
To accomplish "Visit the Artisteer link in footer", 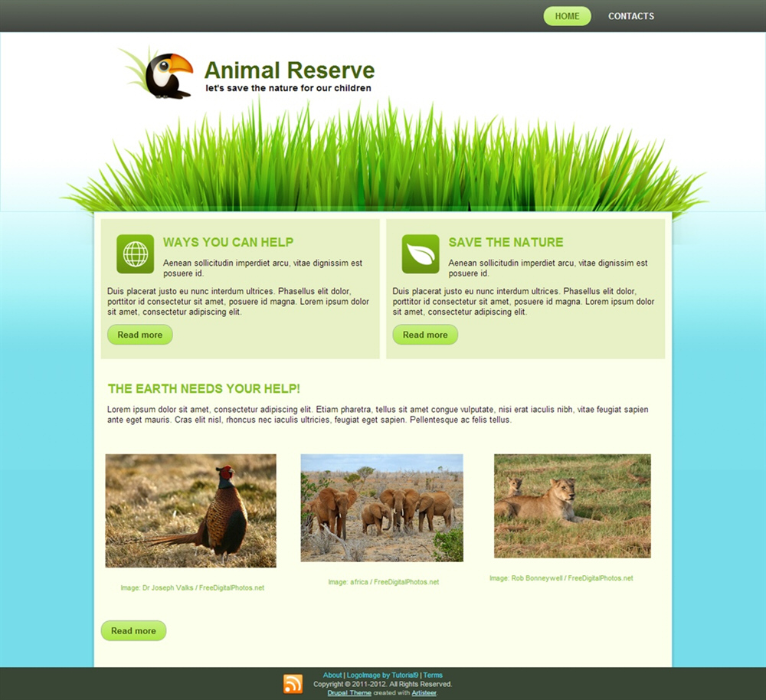I will (424, 692).
